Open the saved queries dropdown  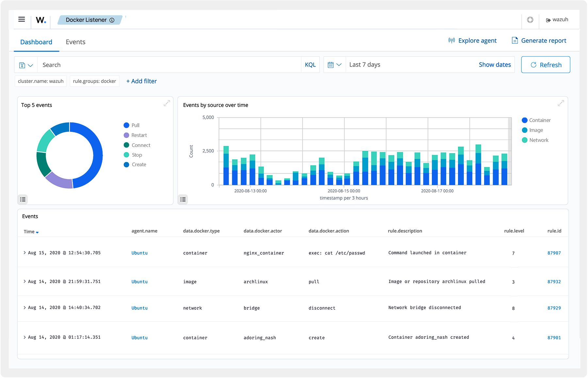coord(26,65)
